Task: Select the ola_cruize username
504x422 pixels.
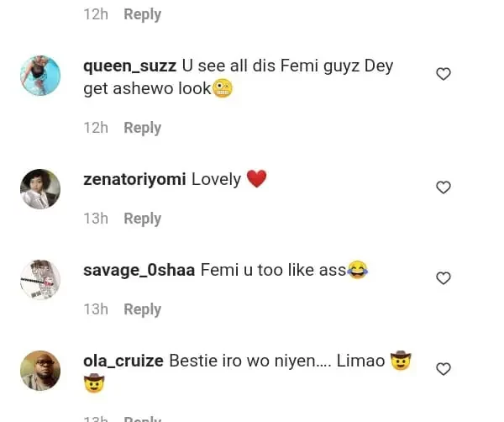Action: (123, 361)
